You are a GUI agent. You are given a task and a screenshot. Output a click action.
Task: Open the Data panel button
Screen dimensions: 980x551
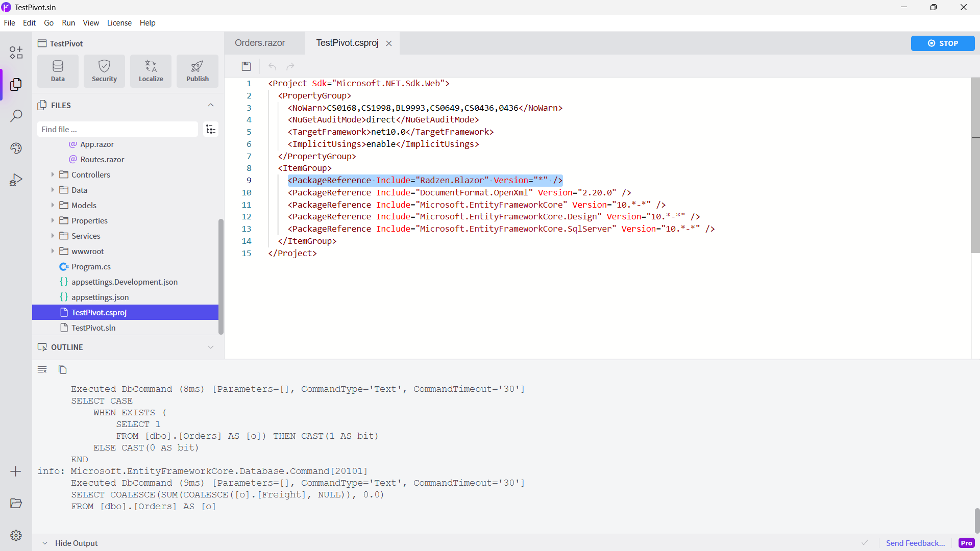(58, 71)
